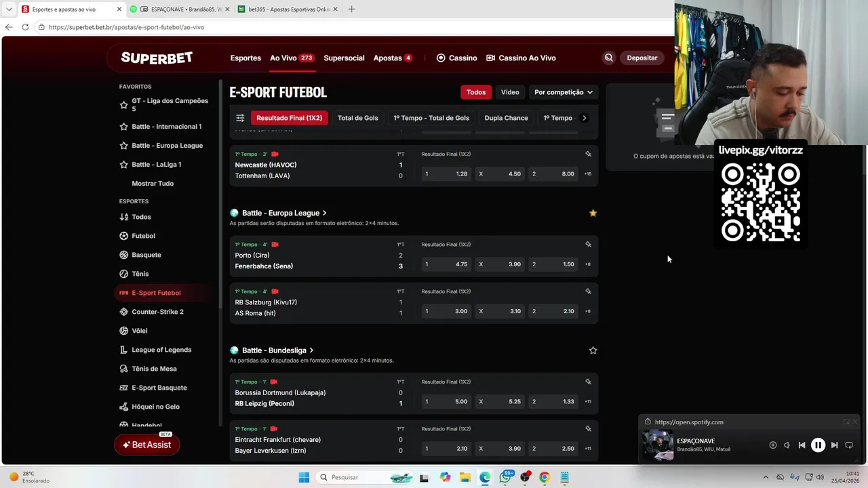Open Esportes in top navigation
The height and width of the screenshot is (488, 868).
245,58
